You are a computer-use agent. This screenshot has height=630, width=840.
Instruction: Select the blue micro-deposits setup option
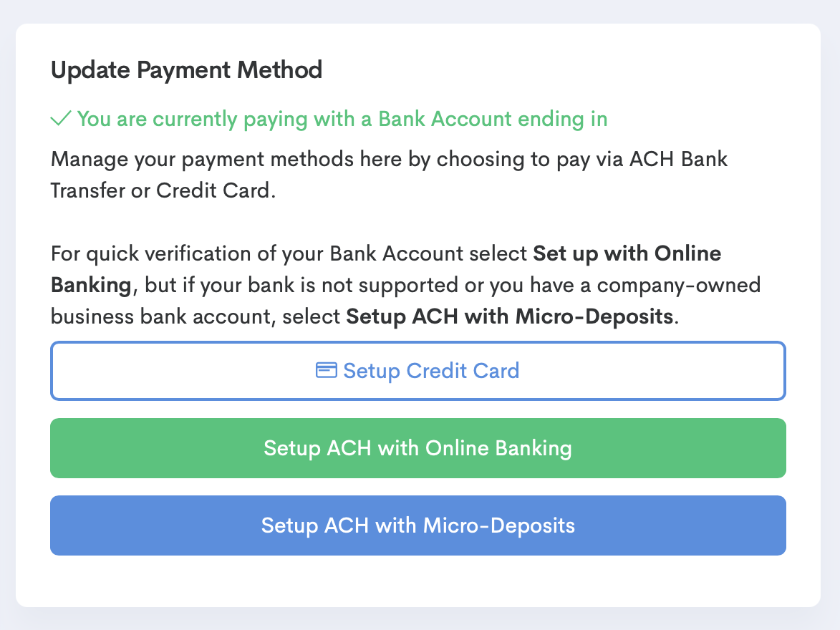[x=417, y=525]
